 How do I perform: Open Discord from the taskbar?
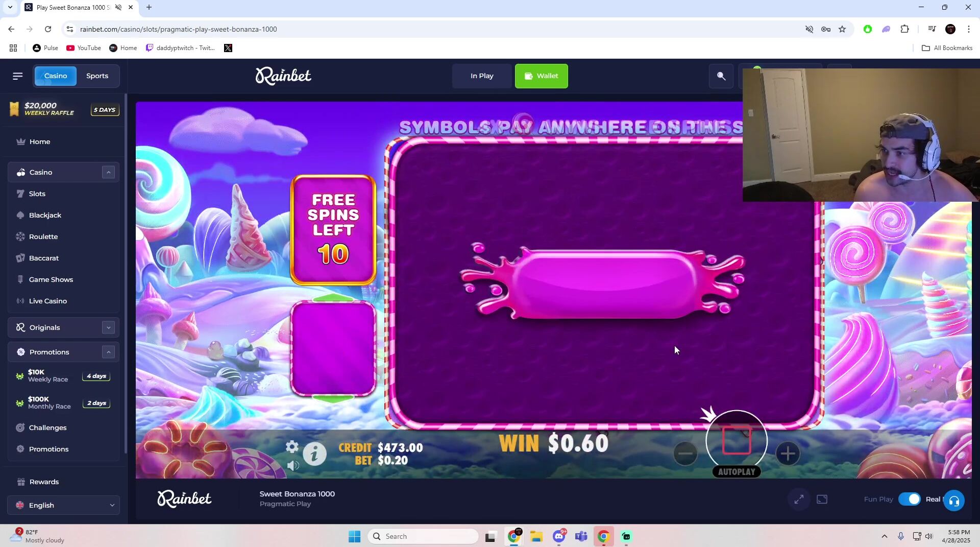[x=559, y=536]
